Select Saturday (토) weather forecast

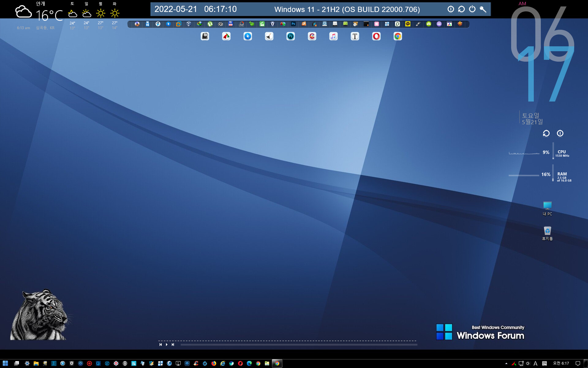tap(72, 16)
